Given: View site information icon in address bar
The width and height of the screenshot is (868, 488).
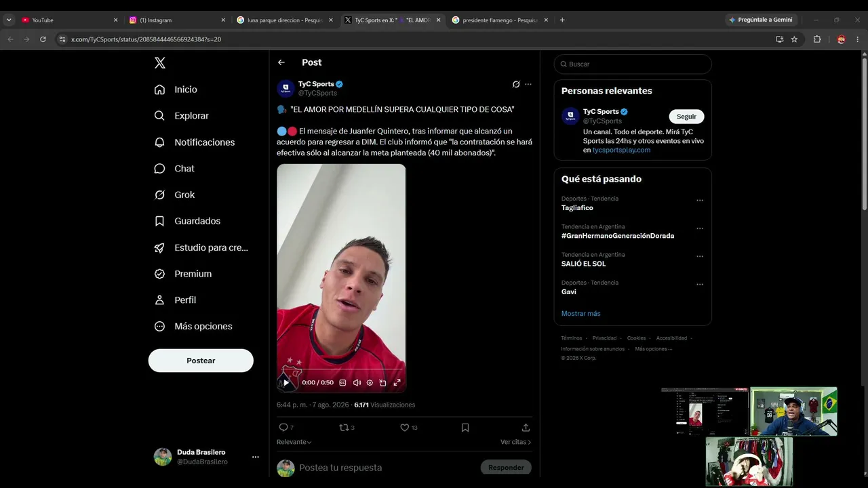Looking at the screenshot, I should 62,39.
